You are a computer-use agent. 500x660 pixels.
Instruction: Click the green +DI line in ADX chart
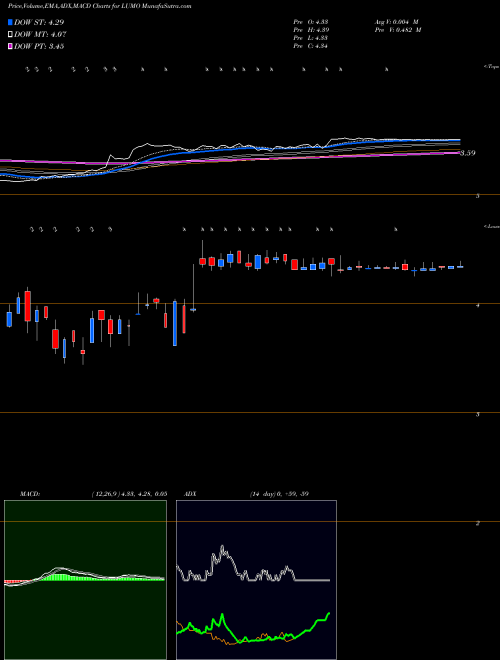coord(253,628)
